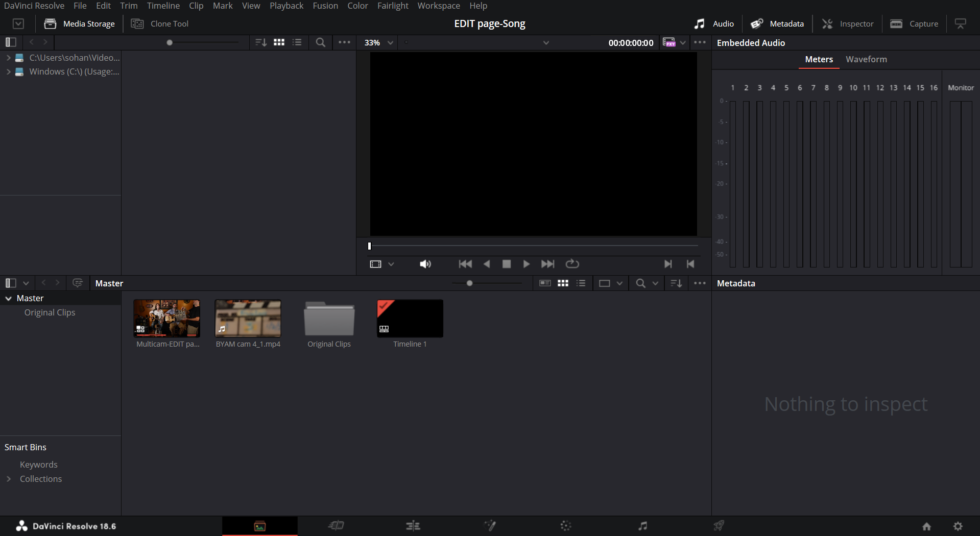Open the clip name dropdown in viewer
The width and height of the screenshot is (980, 536).
(546, 42)
